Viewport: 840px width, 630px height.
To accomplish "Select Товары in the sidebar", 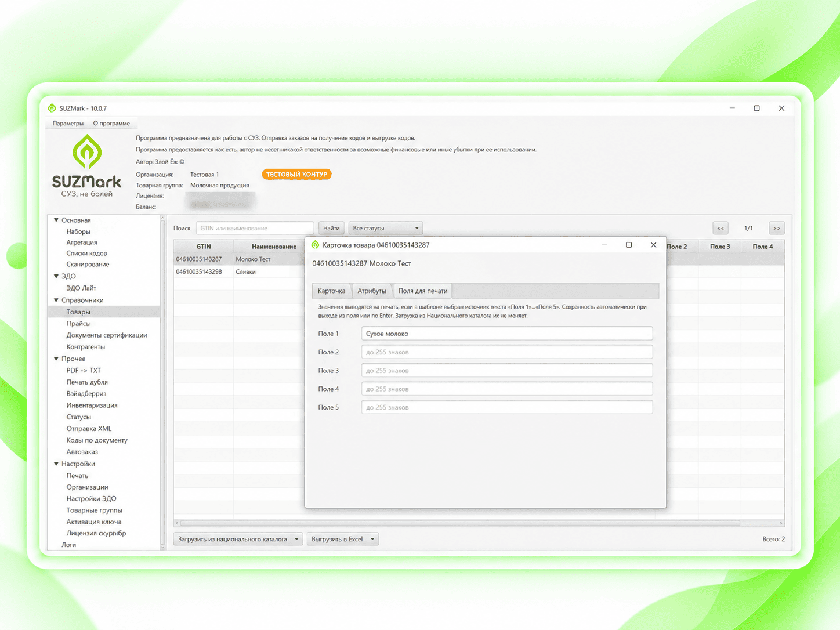I will pyautogui.click(x=103, y=312).
